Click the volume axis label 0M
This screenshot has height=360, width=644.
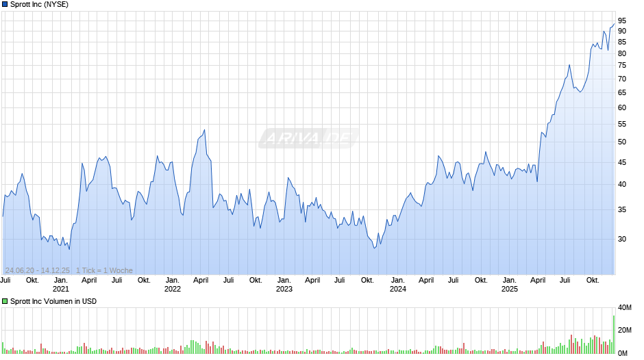(x=623, y=353)
